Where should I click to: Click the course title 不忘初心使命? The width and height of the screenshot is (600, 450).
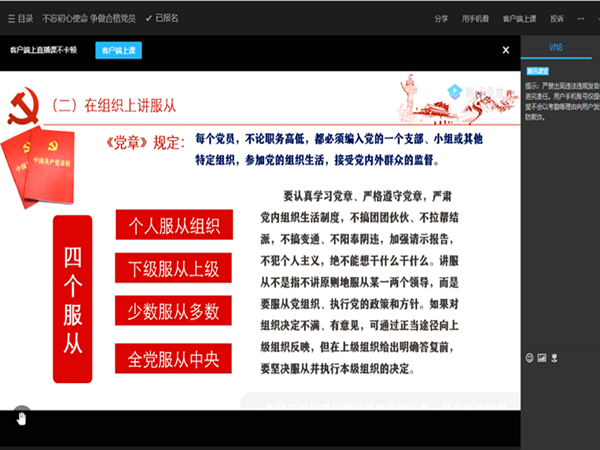88,18
